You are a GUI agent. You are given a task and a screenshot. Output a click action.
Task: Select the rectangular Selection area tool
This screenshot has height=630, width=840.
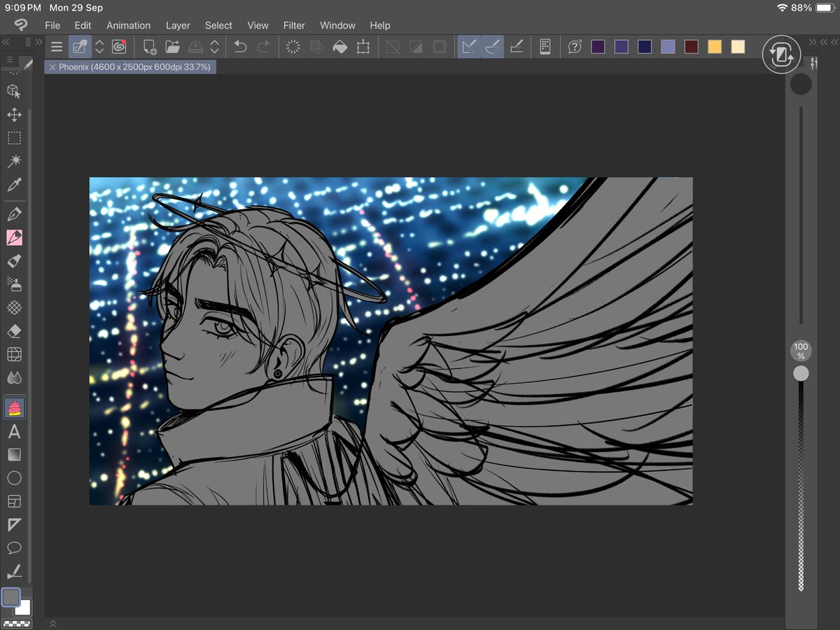[x=14, y=138]
